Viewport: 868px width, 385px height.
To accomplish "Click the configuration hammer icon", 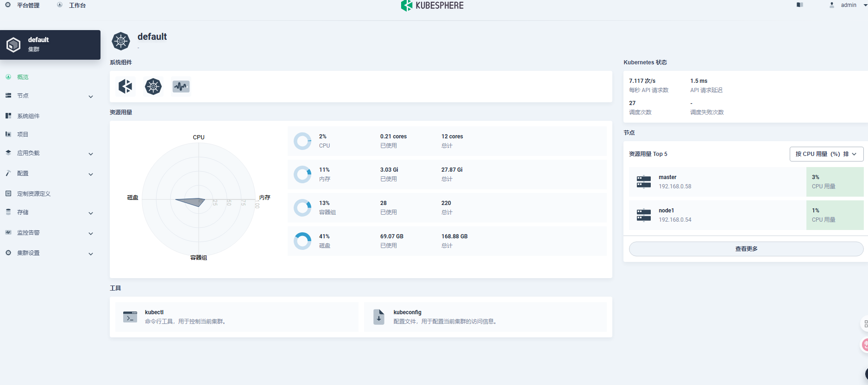I will 8,173.
